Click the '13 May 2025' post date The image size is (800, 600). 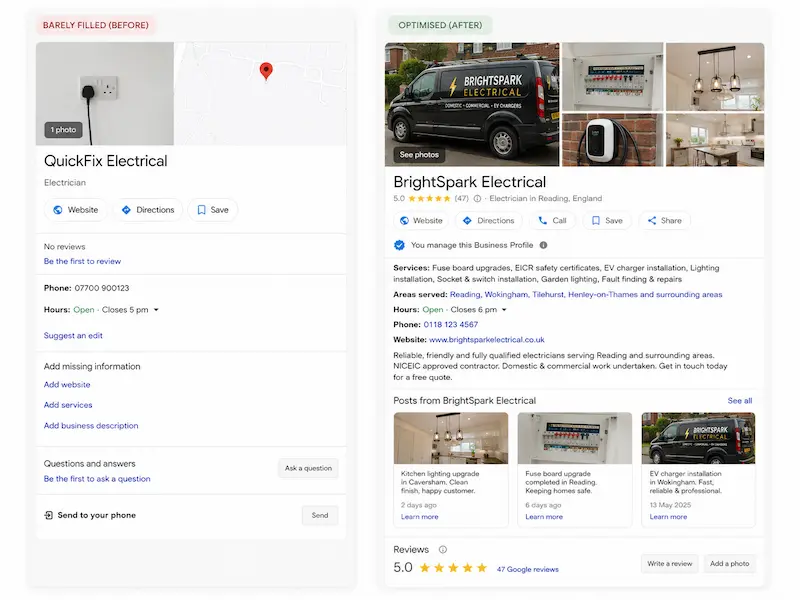670,505
